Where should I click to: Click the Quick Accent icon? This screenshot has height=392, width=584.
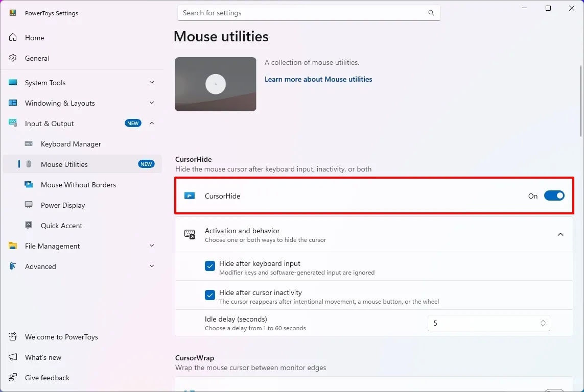(x=29, y=226)
